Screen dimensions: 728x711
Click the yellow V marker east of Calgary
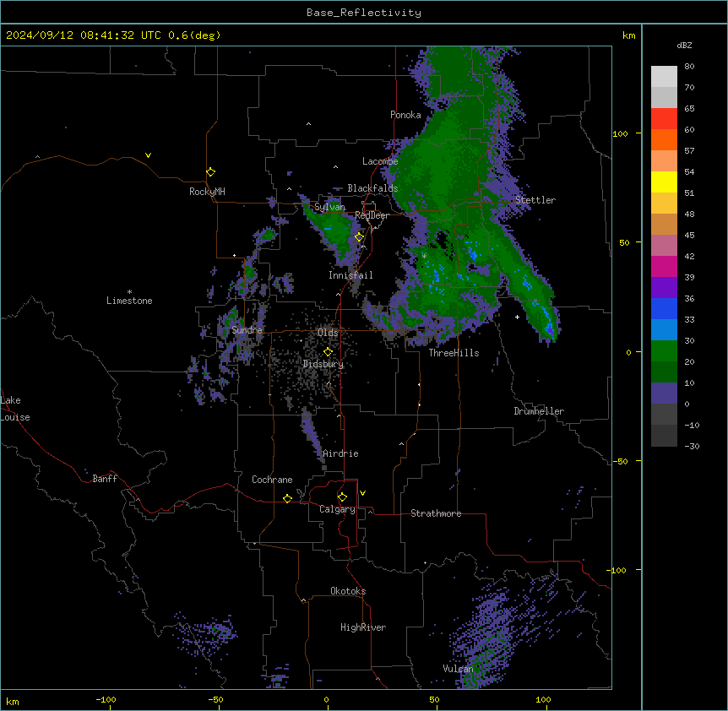click(362, 493)
